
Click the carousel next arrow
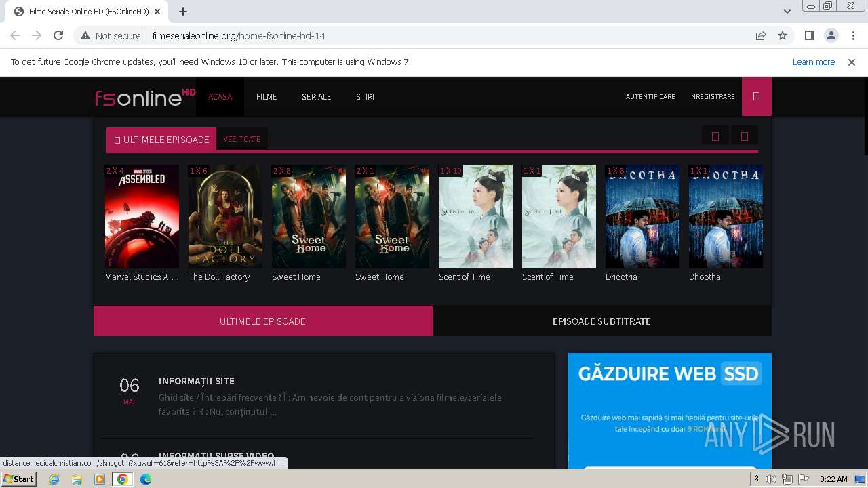745,136
